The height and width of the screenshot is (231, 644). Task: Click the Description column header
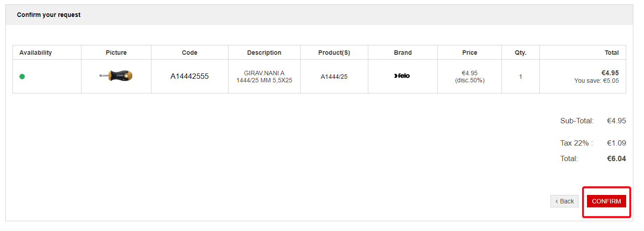[x=264, y=53]
